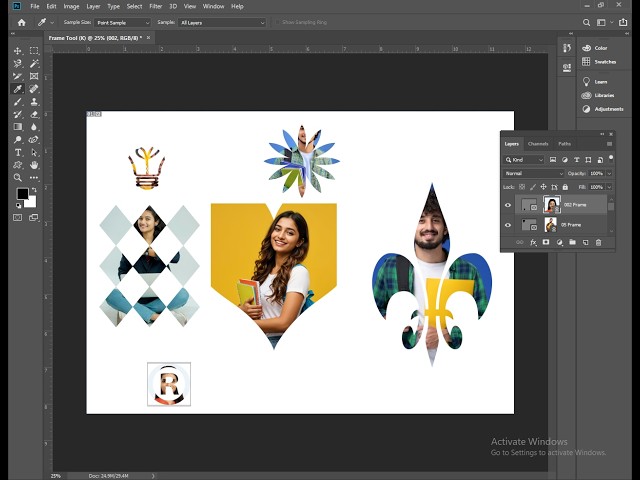The height and width of the screenshot is (480, 640).
Task: Reset default foreground and background colors
Action: point(18,205)
